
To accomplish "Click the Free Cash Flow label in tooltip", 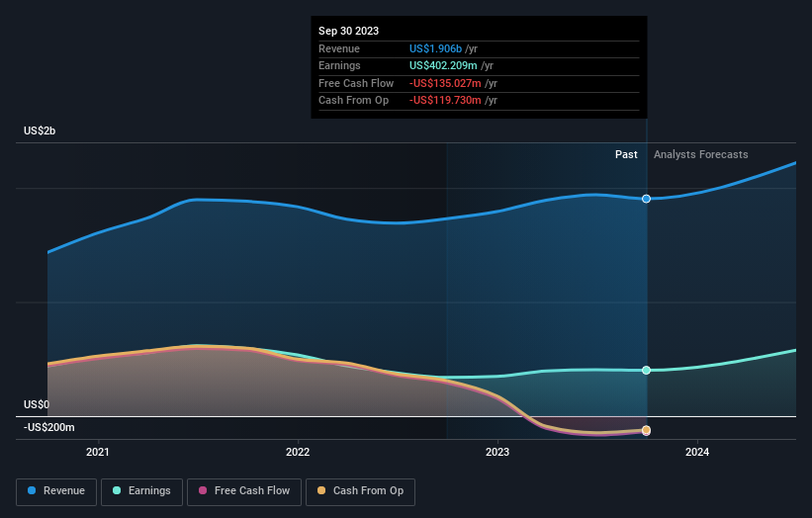I will [356, 83].
